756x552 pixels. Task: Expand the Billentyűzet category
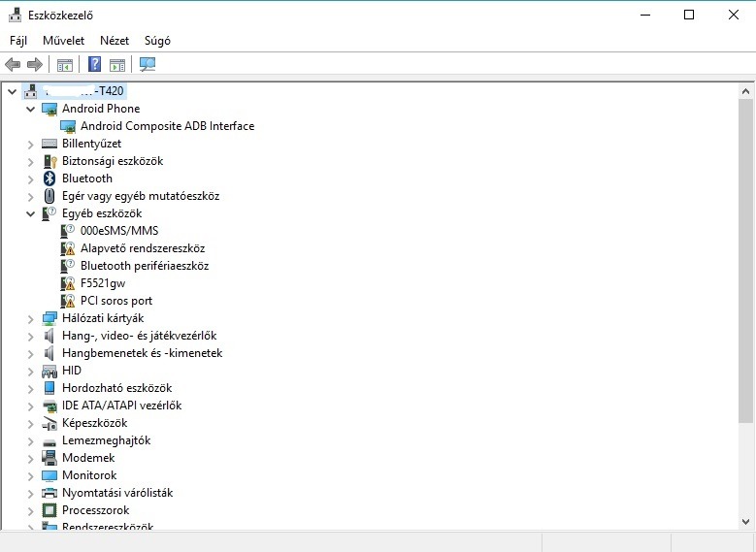click(x=30, y=145)
